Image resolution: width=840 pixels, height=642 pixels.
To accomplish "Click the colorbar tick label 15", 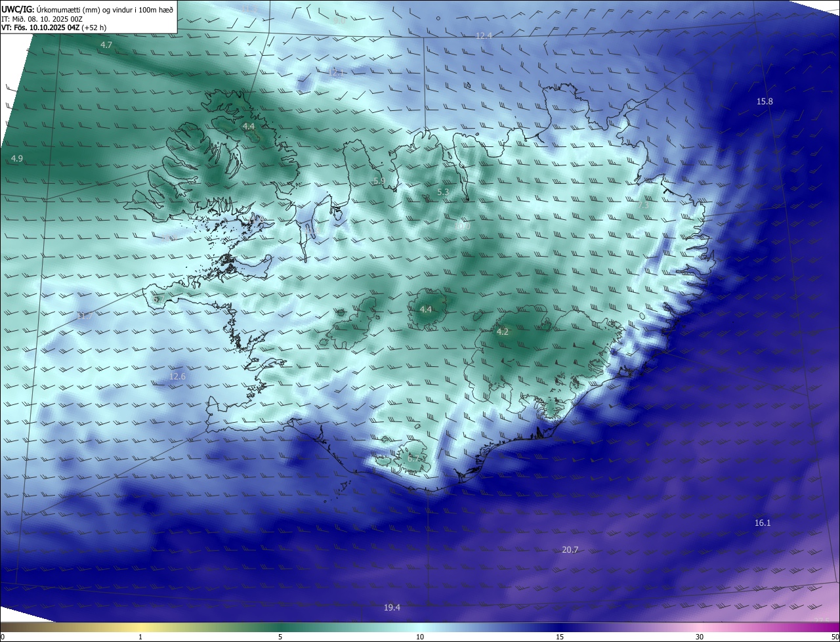I will pos(560,637).
